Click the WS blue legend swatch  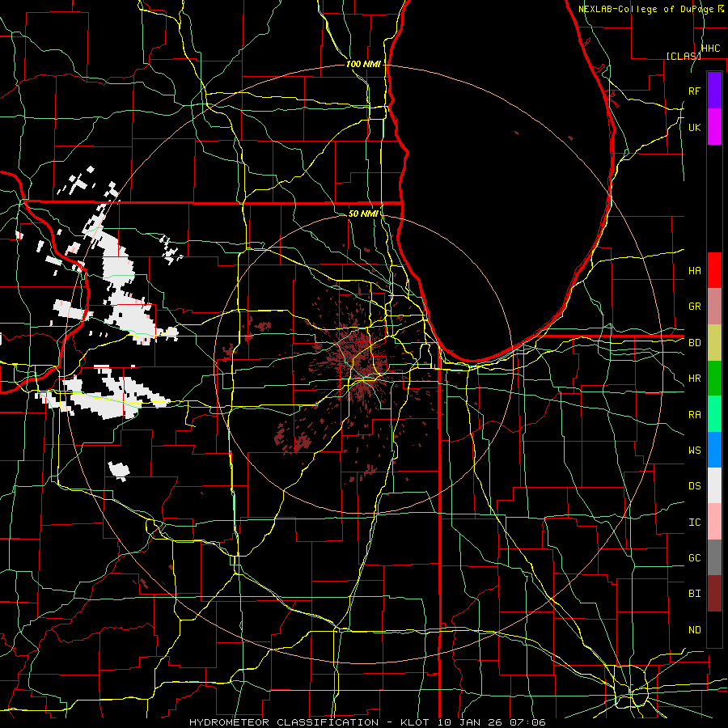pyautogui.click(x=714, y=450)
